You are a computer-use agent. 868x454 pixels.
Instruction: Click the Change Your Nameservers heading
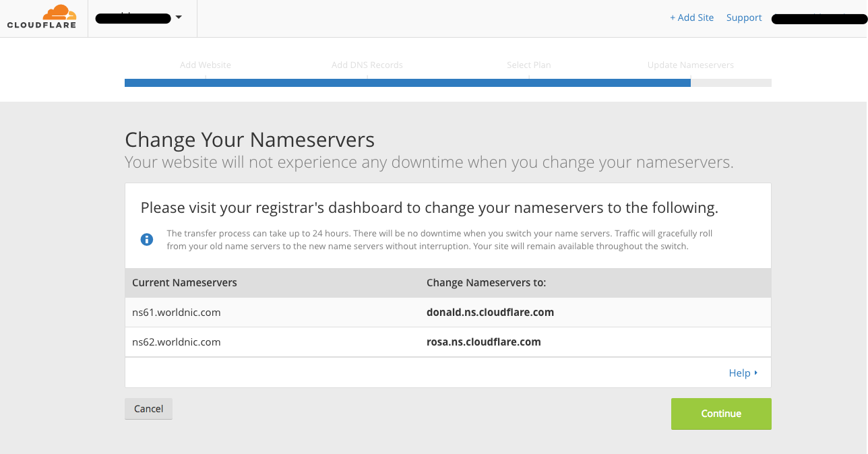[250, 140]
